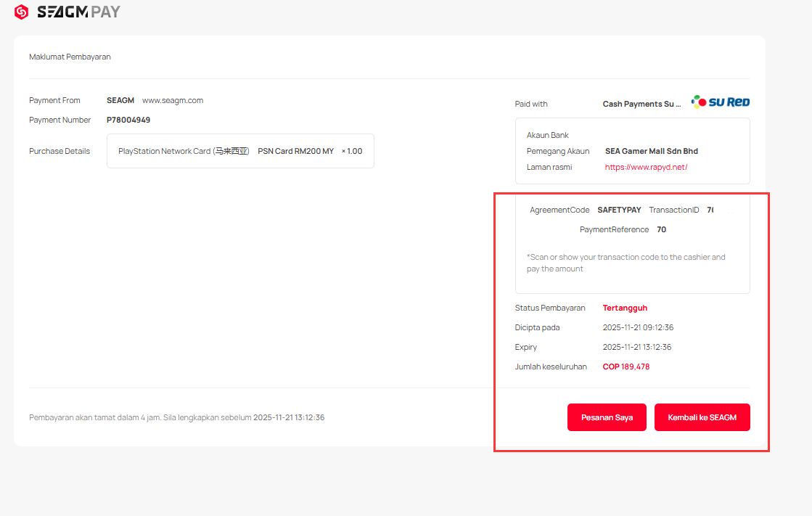
Task: Click the SAFETYPAY agreement code value
Action: point(619,210)
